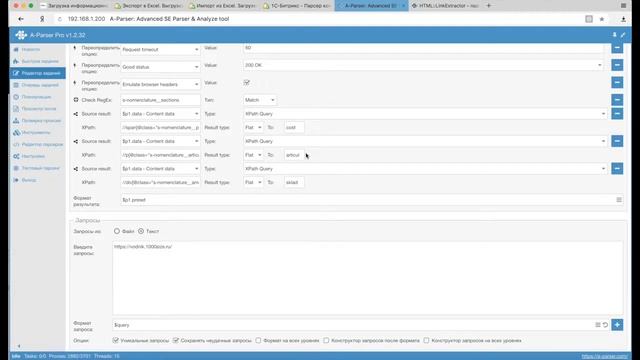Open Новости in the sidebar
Viewport: 640px width, 360px height.
[x=31, y=49]
